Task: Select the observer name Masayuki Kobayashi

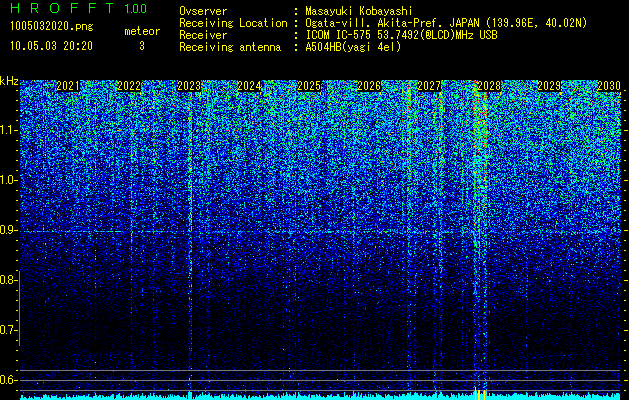Action: tap(359, 11)
